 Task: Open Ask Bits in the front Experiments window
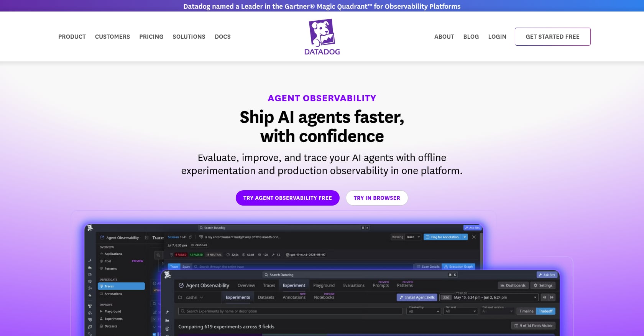click(x=547, y=275)
